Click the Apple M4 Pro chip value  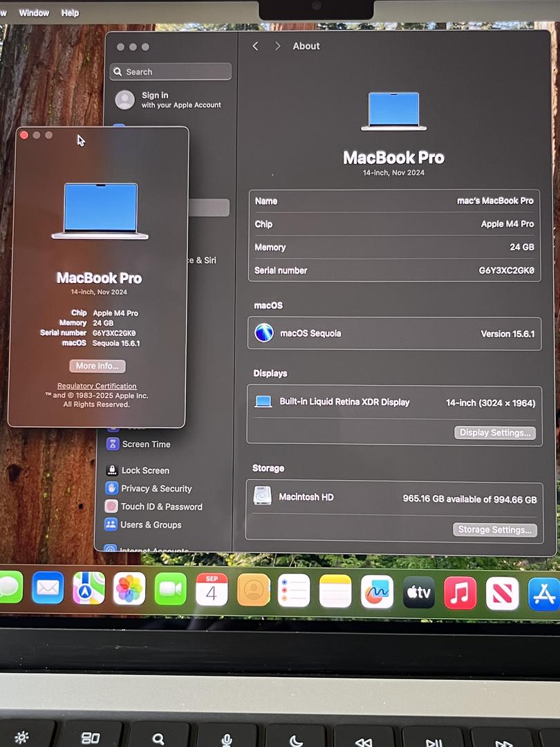[507, 223]
